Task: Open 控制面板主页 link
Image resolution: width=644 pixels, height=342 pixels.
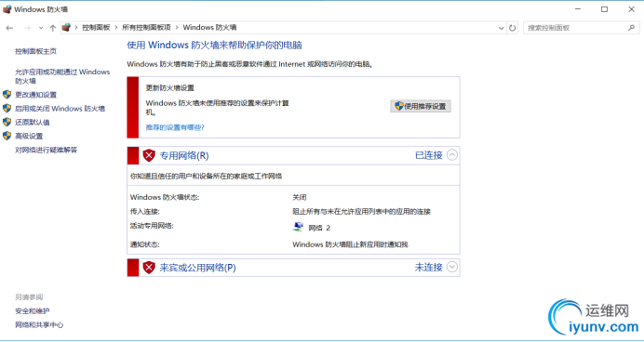Action: [35, 51]
